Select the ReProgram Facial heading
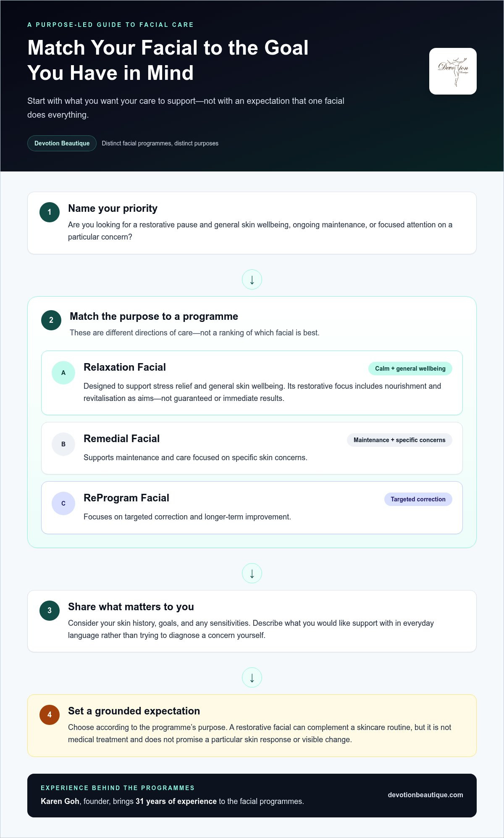This screenshot has height=838, width=504. pyautogui.click(x=126, y=498)
